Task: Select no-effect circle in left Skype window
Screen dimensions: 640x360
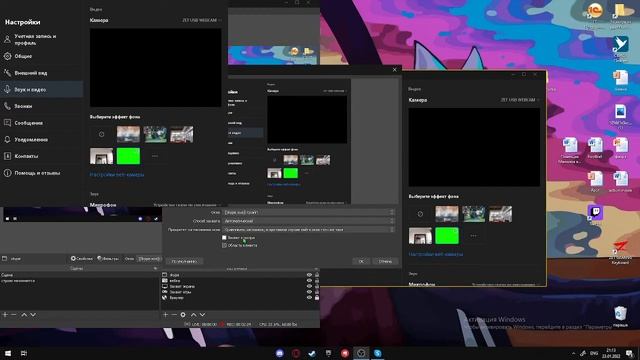Action: [101, 134]
